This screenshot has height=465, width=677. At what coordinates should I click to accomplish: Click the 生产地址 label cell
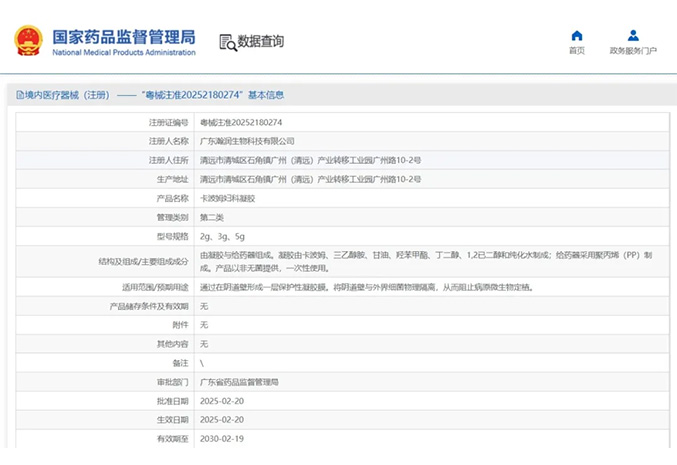(x=105, y=179)
